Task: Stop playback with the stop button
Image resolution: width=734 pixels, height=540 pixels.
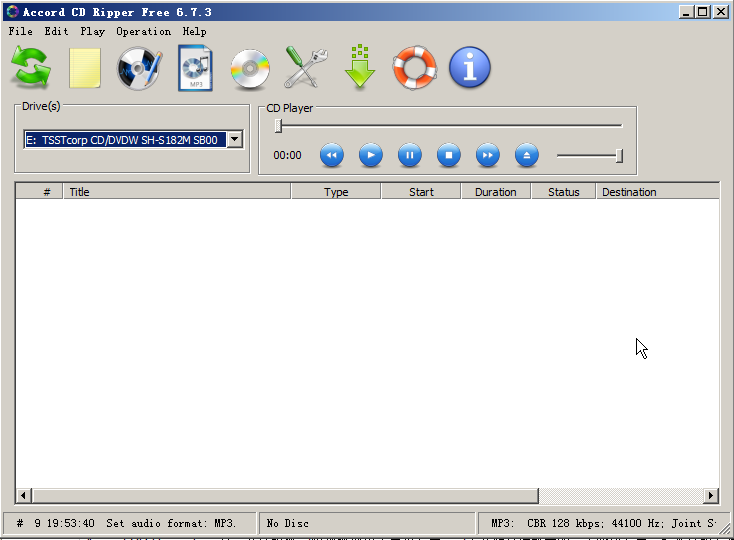Action: point(448,155)
